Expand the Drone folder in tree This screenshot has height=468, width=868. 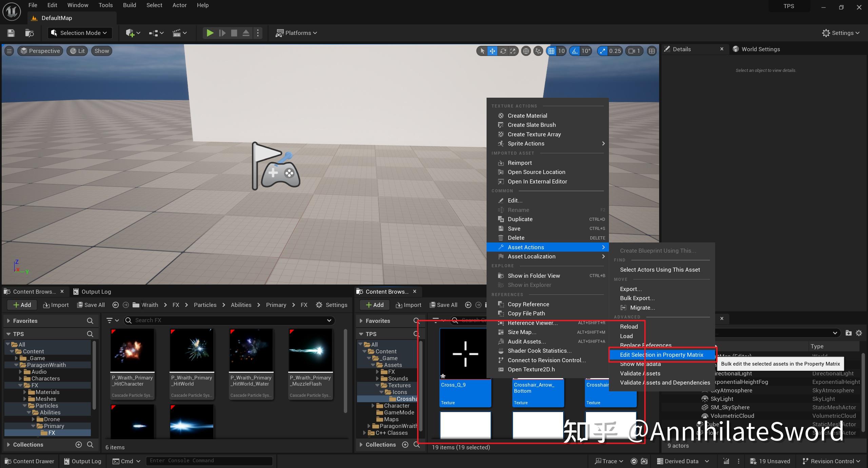tap(33, 419)
